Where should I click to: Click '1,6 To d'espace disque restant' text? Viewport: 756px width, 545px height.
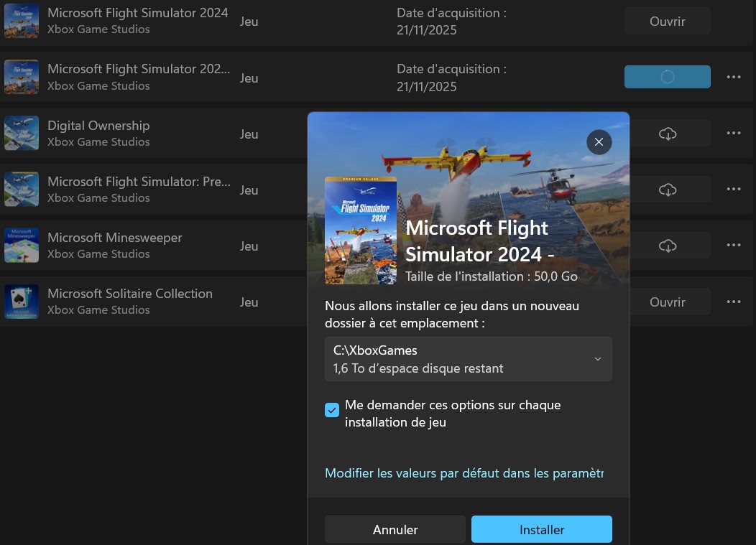tap(418, 368)
